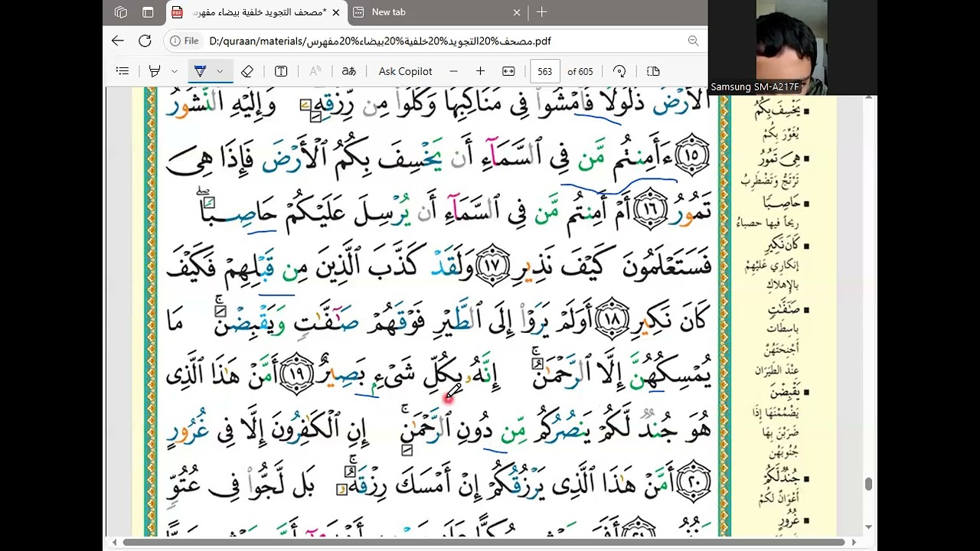Click the vertical scrollbar thumb
The width and height of the screenshot is (980, 551).
point(868,484)
